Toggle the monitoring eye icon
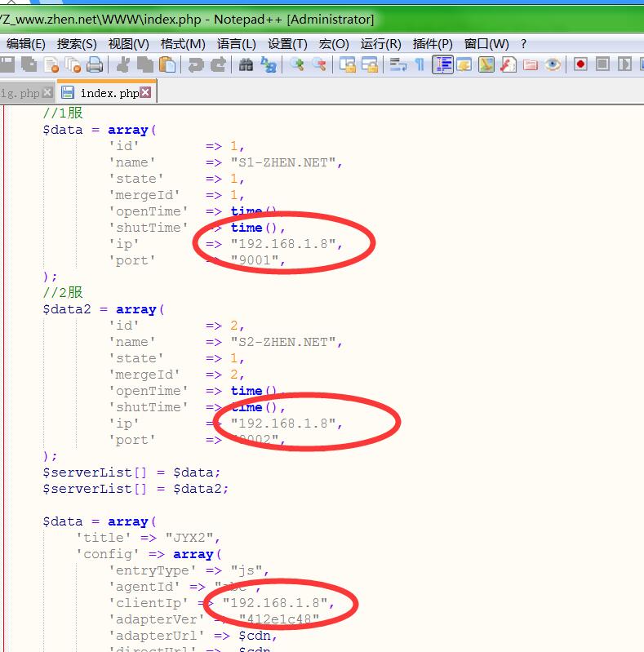The image size is (644, 652). tap(553, 64)
